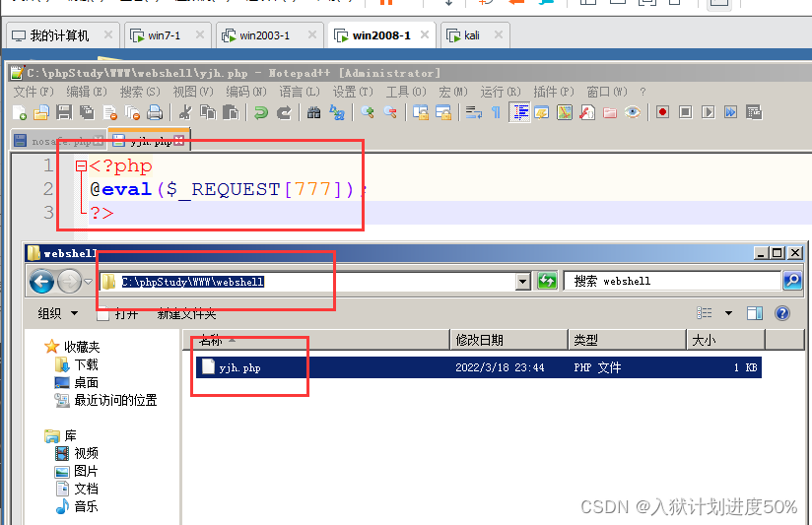Open the 插件(P) menu

tap(554, 92)
